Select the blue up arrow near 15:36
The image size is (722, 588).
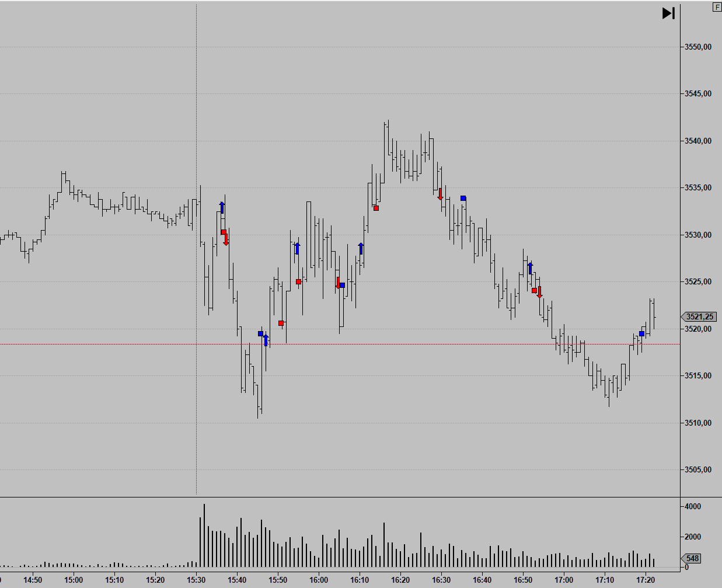(x=222, y=208)
